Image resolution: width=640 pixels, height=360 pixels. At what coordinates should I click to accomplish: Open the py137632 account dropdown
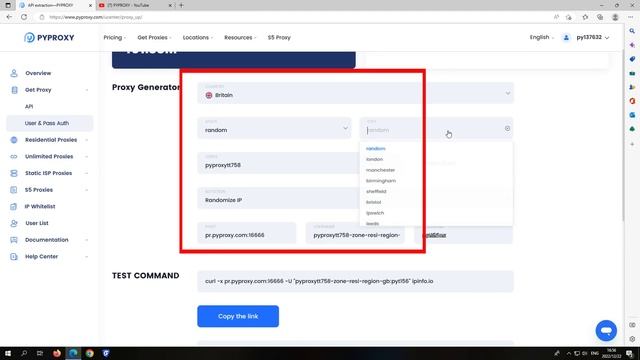pyautogui.click(x=593, y=37)
